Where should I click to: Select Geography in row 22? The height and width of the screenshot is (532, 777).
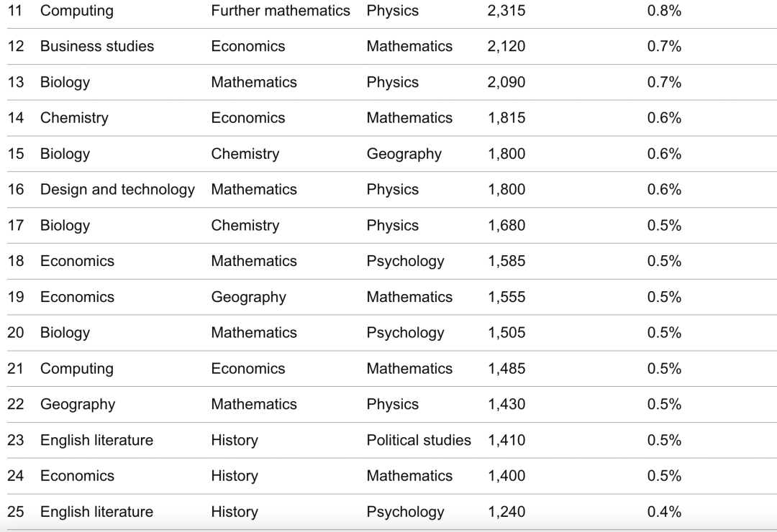[78, 405]
